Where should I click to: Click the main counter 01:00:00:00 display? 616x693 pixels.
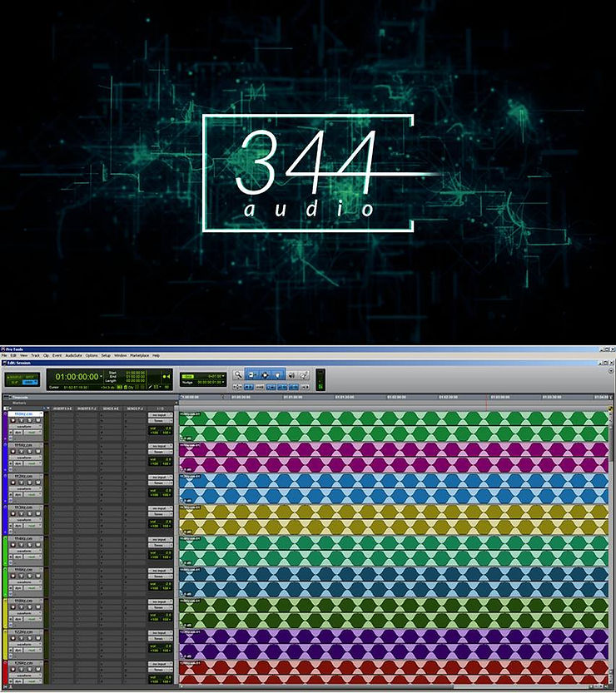[77, 377]
